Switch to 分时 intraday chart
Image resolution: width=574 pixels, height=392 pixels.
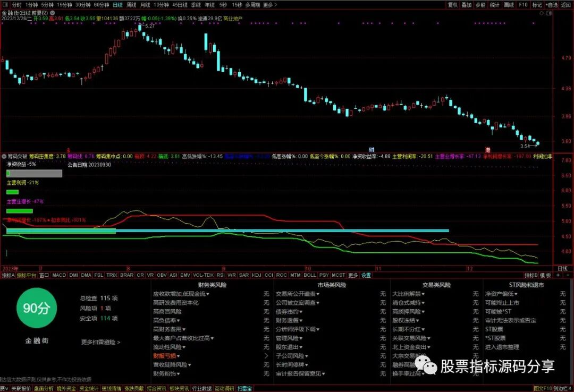click(x=16, y=5)
